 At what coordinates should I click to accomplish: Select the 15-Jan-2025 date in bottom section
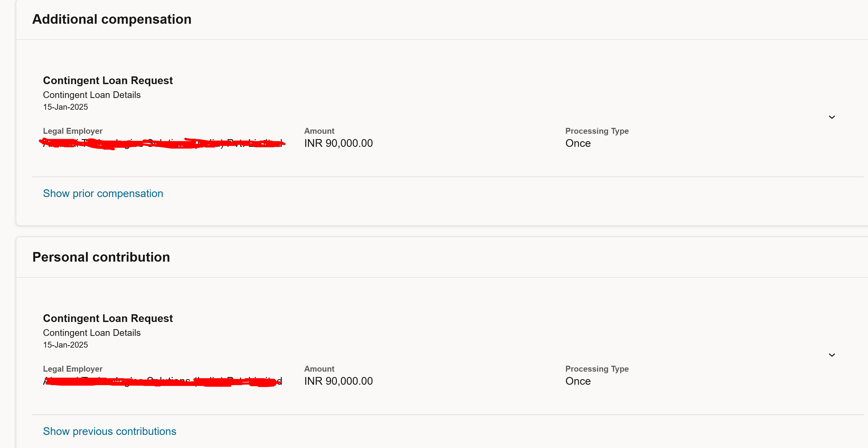pyautogui.click(x=65, y=344)
